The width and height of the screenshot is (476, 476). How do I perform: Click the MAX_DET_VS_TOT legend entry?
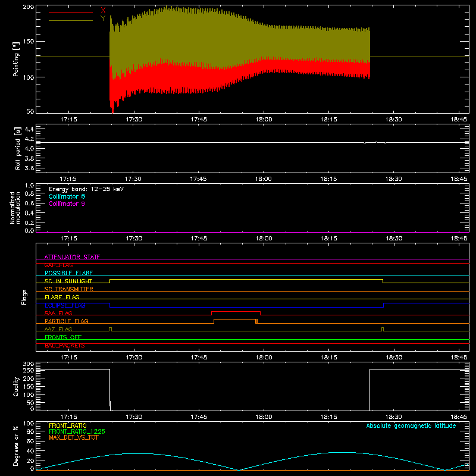pos(74,437)
